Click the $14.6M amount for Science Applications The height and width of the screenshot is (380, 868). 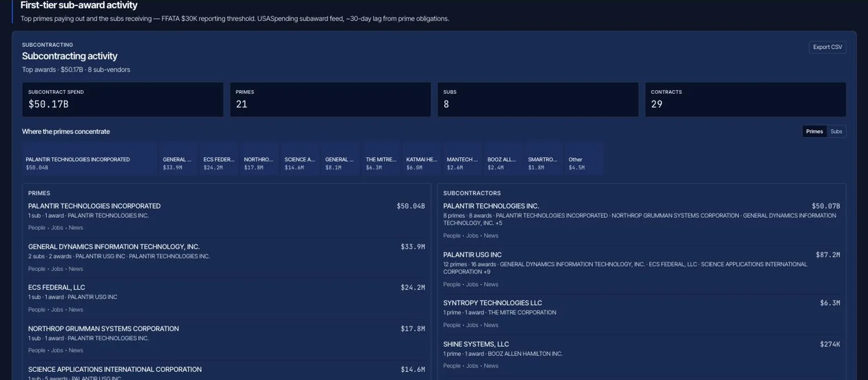click(x=413, y=370)
